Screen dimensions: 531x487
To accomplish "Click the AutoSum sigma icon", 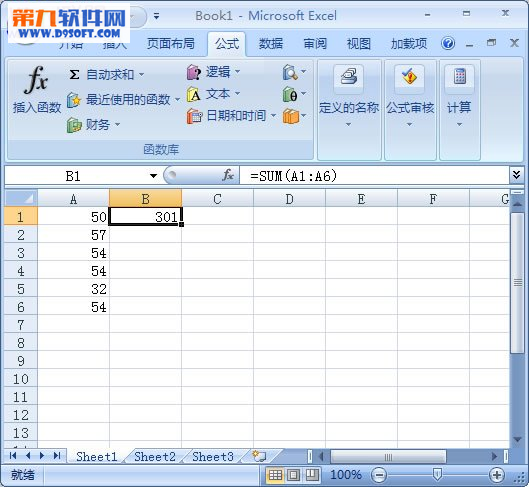I will [x=74, y=75].
